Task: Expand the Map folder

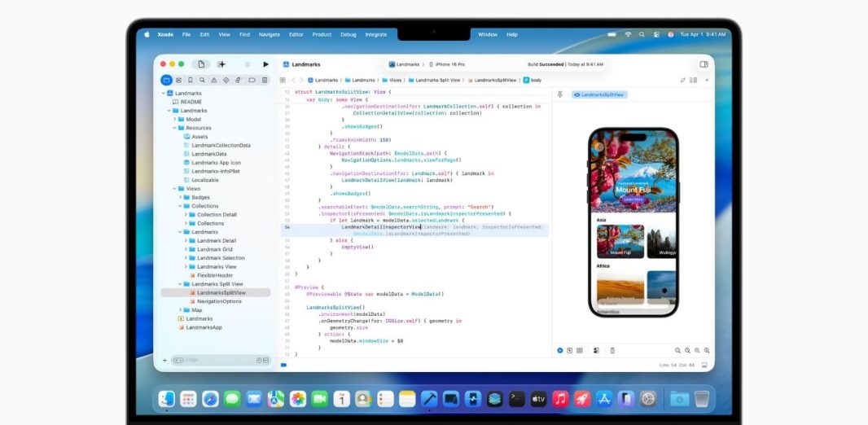Action: 181,310
